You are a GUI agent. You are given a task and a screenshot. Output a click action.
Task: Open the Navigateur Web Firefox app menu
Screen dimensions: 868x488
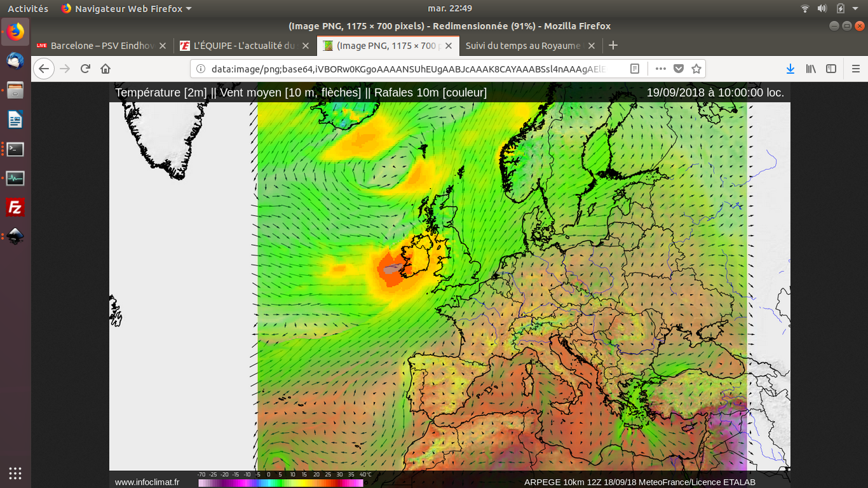pos(126,9)
